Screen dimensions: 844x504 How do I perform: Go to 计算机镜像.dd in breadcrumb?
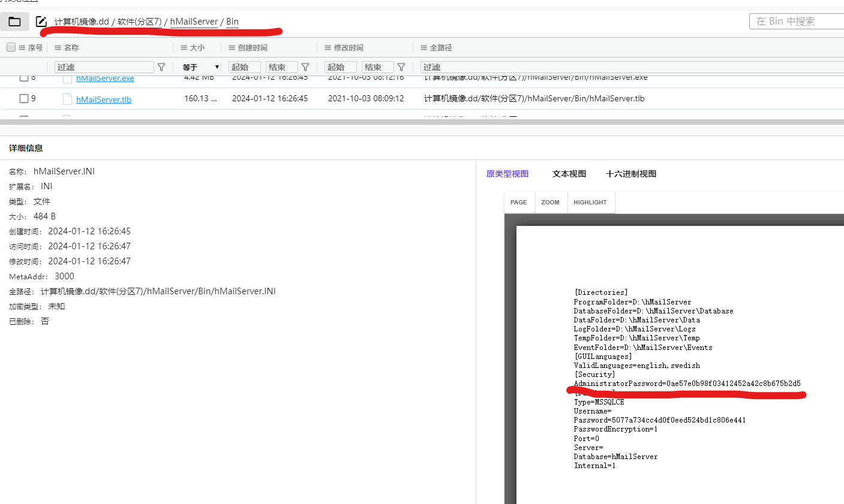(x=82, y=22)
